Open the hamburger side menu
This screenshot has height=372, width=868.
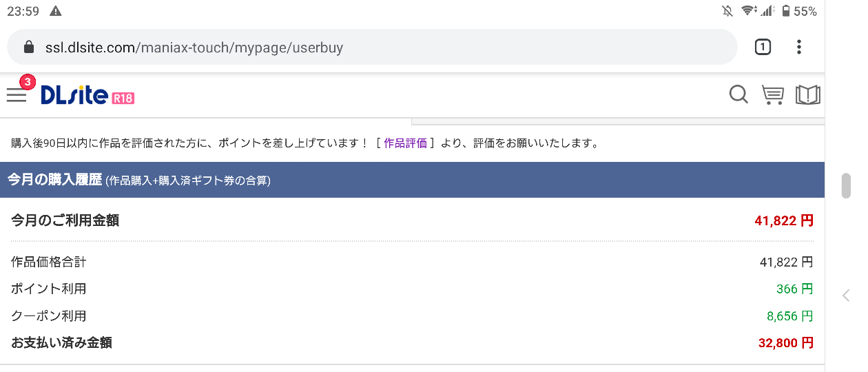[17, 95]
